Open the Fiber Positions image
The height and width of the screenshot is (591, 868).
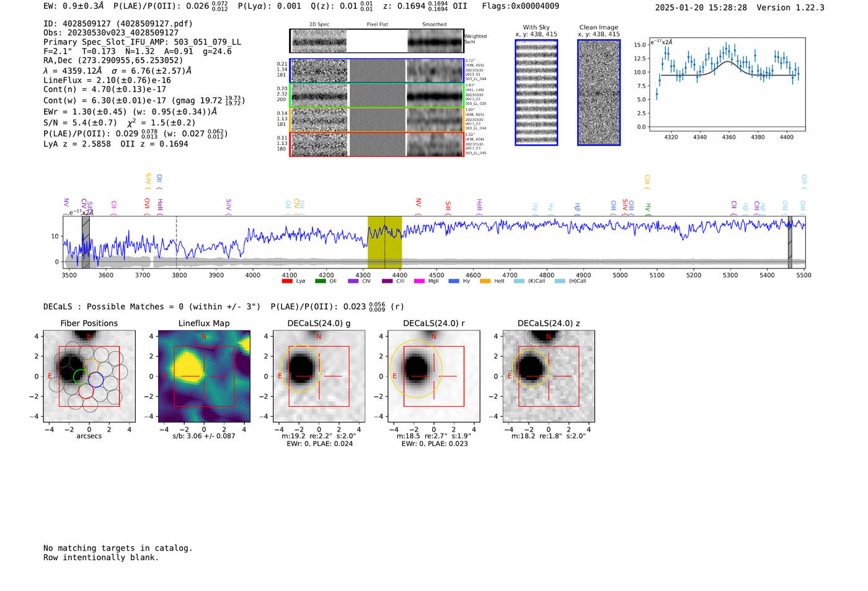[x=89, y=376]
